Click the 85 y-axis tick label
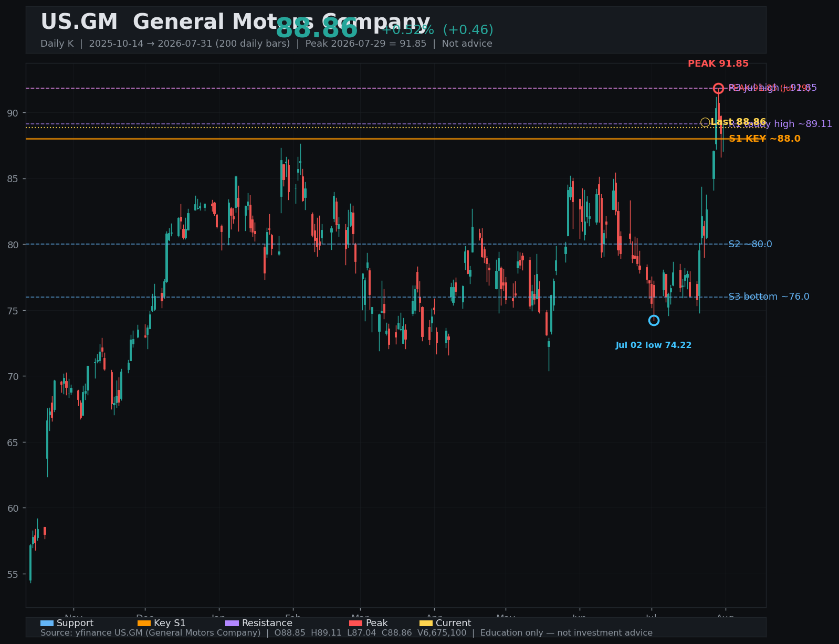The width and height of the screenshot is (839, 644). (13, 179)
